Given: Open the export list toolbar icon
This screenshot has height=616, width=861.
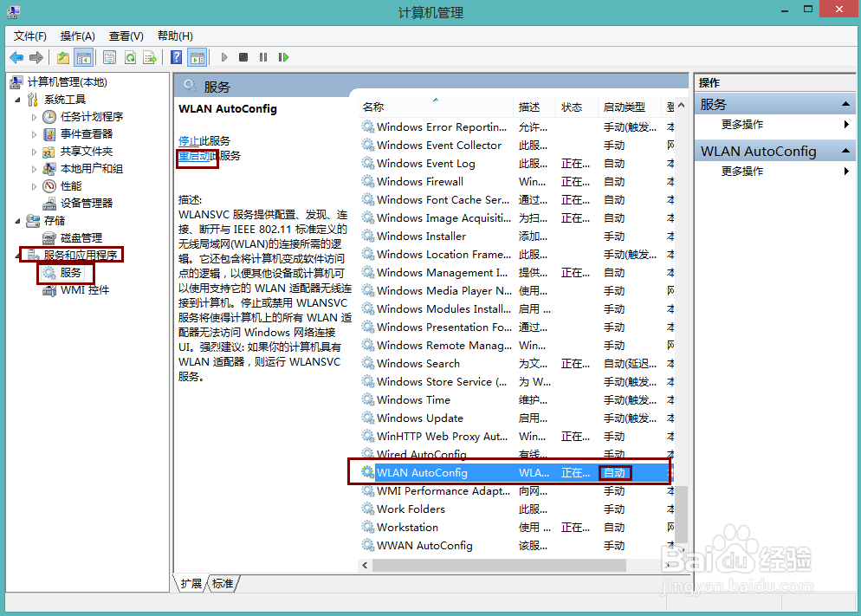Looking at the screenshot, I should tap(148, 57).
